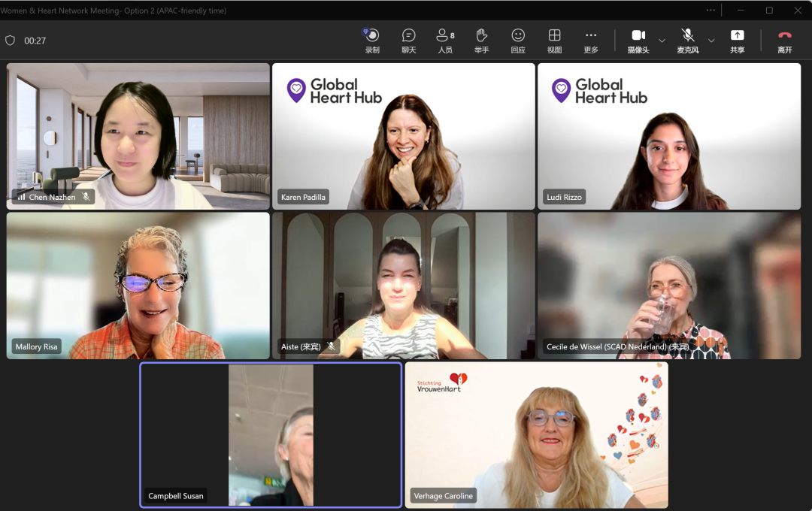Select Chen Nazhen's video tile
Viewport: 812px width, 511px height.
[138, 136]
